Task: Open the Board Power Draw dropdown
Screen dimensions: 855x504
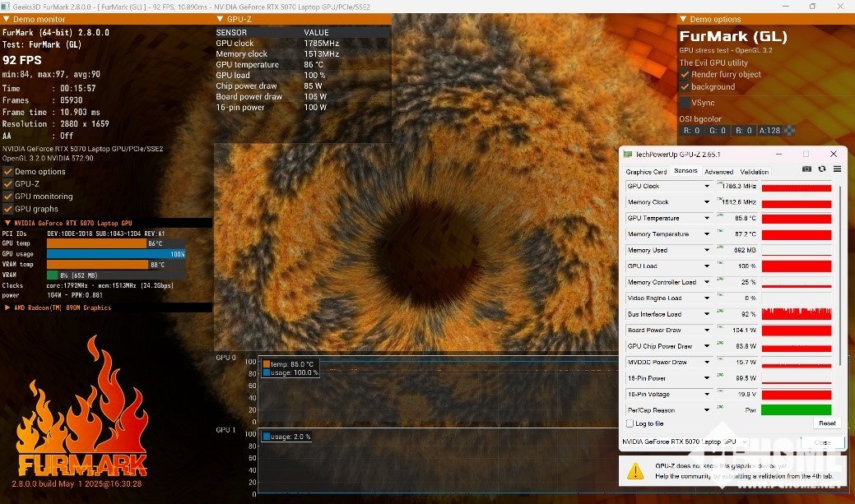Action: point(707,331)
